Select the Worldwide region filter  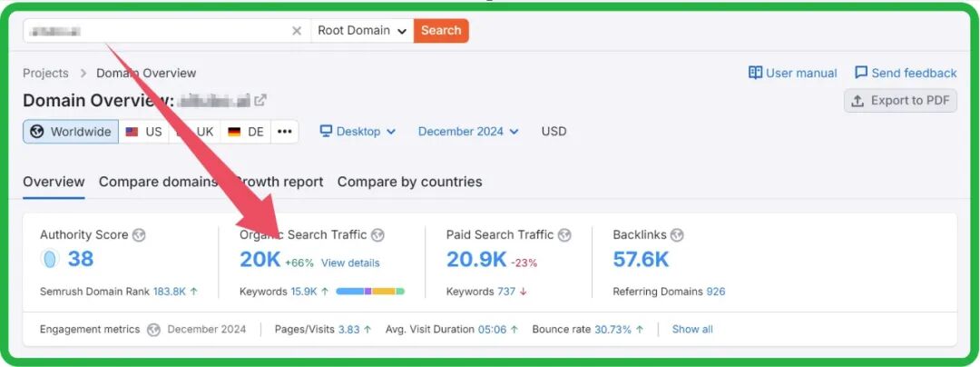click(x=71, y=132)
